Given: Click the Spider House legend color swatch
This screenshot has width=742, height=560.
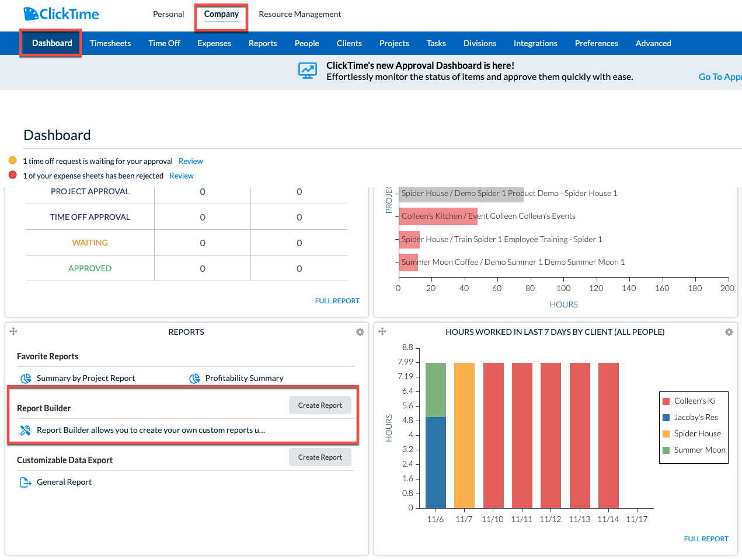Looking at the screenshot, I should pyautogui.click(x=666, y=434).
